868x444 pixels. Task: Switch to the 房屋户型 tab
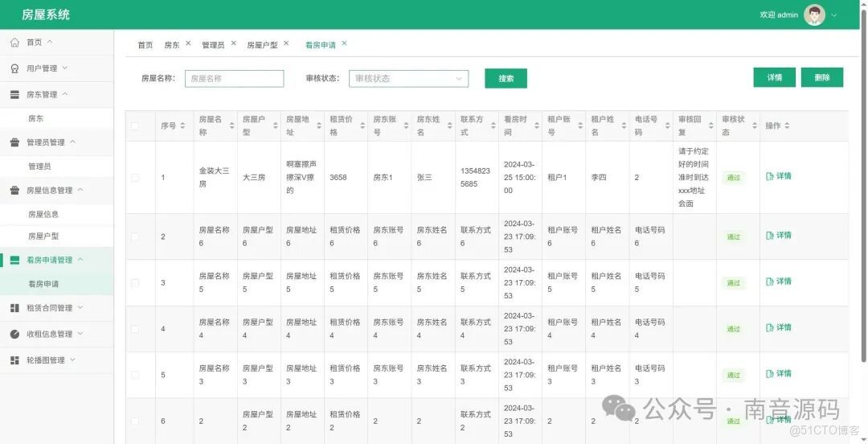(262, 45)
